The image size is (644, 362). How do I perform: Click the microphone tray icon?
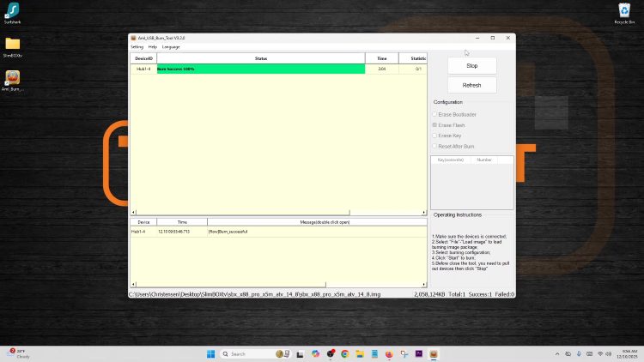tap(579, 353)
